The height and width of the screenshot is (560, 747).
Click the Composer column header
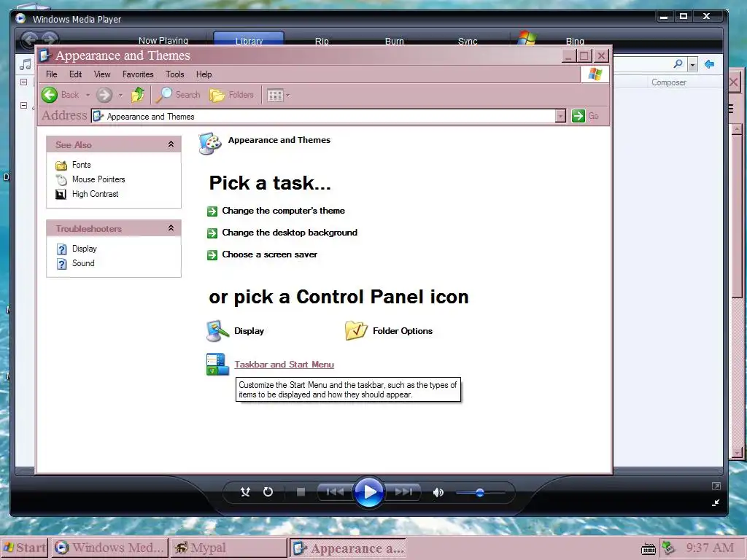[669, 82]
